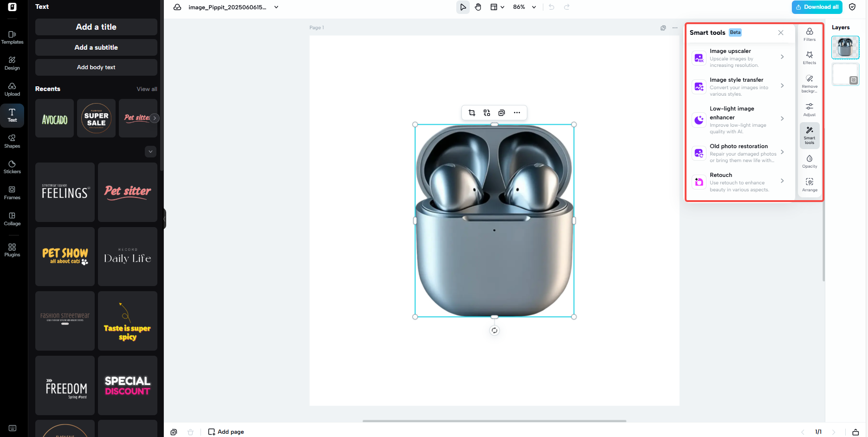Open the Low-light image enhancer tool
This screenshot has width=868, height=437.
(x=740, y=119)
